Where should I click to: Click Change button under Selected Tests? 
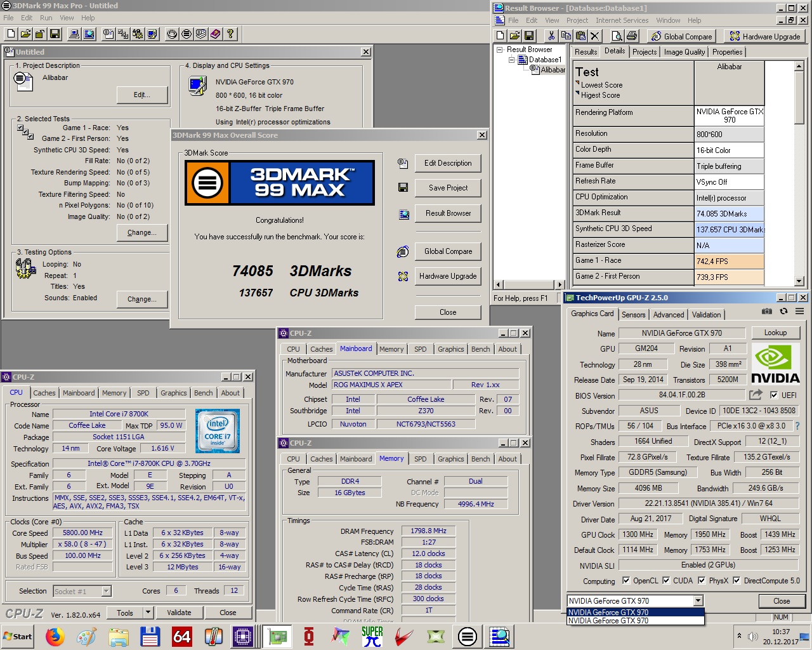click(141, 232)
